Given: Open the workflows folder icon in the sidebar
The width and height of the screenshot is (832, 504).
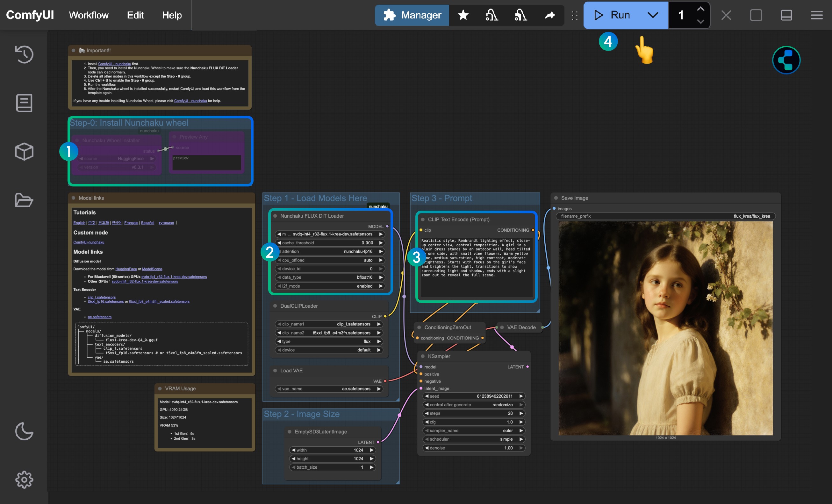Looking at the screenshot, I should click(24, 200).
